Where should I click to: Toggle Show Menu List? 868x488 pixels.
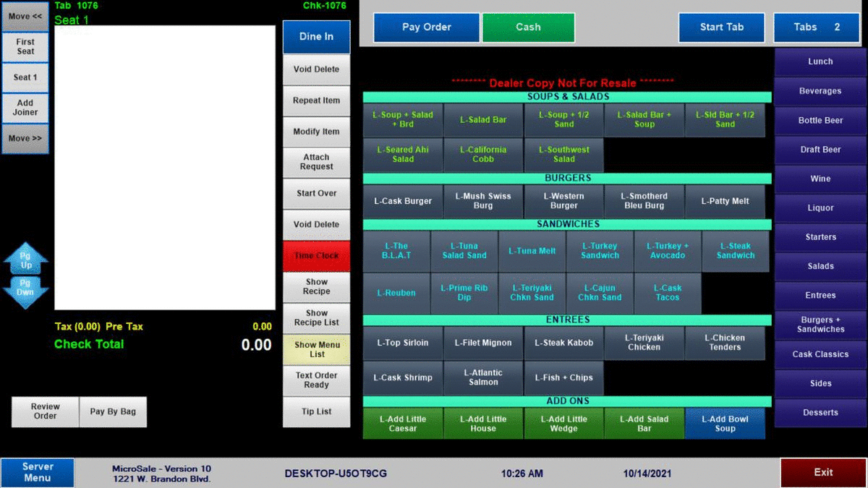316,349
